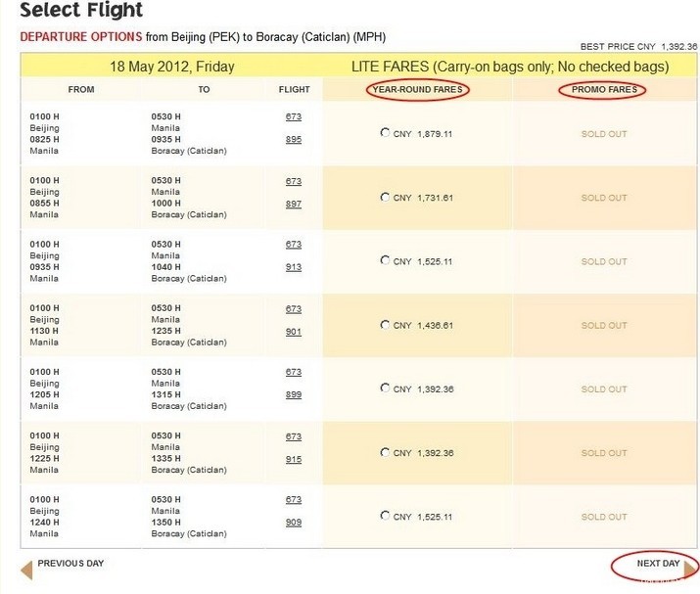Open flight 913 details link
Image resolution: width=700 pixels, height=594 pixels.
click(294, 267)
